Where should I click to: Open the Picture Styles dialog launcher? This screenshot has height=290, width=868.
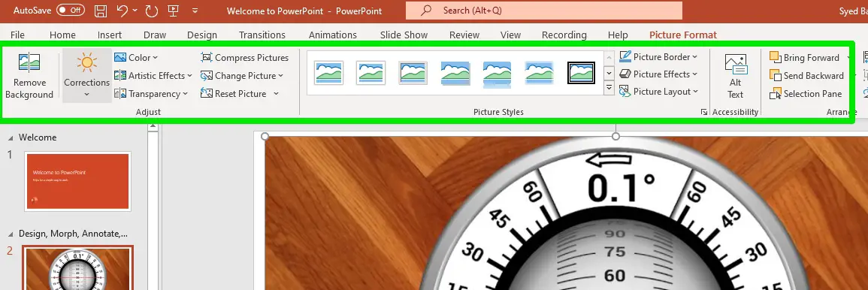point(704,112)
